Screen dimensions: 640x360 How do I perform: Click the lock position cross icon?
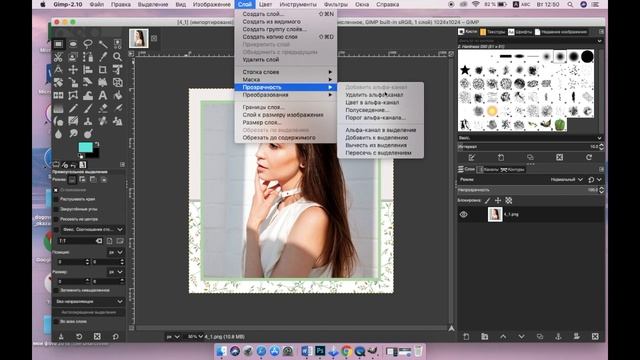pyautogui.click(x=498, y=200)
